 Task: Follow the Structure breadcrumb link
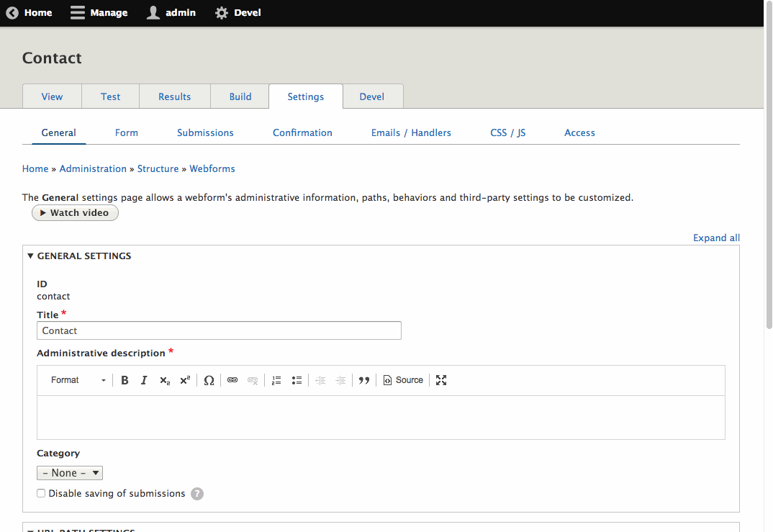158,168
